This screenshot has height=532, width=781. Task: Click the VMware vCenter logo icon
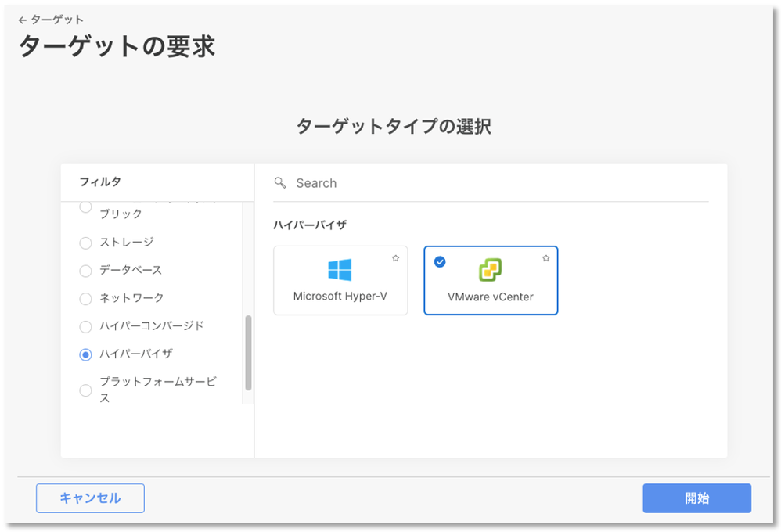(491, 270)
